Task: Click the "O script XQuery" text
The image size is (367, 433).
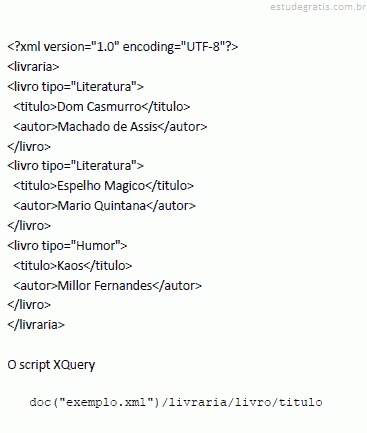Action: 51,365
